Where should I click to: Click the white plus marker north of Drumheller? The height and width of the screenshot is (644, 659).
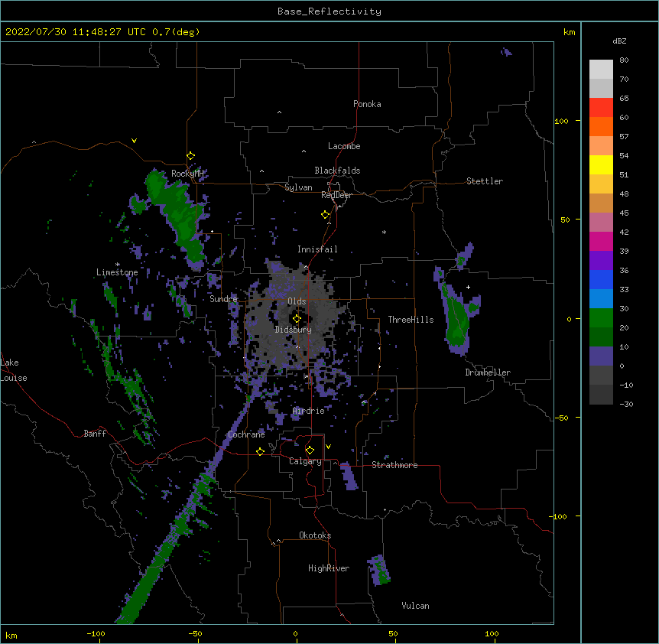pos(468,287)
